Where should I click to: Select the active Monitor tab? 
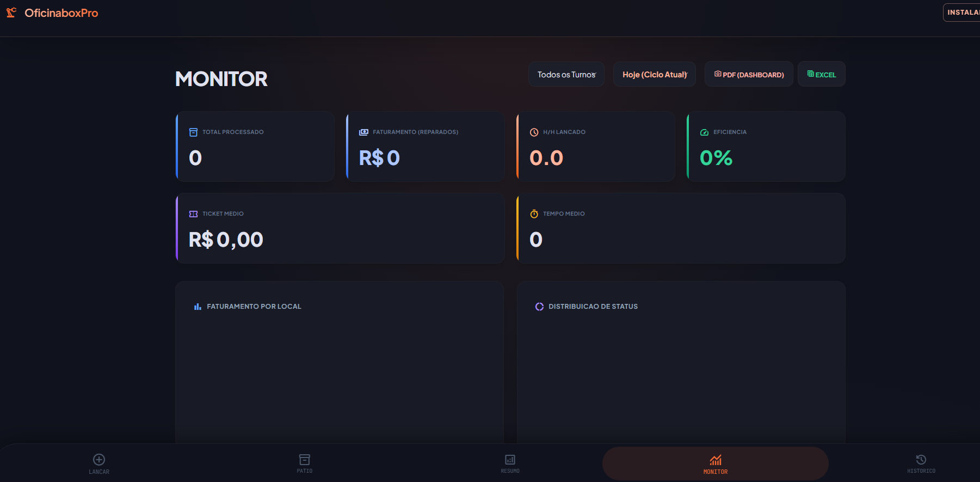[x=716, y=464]
